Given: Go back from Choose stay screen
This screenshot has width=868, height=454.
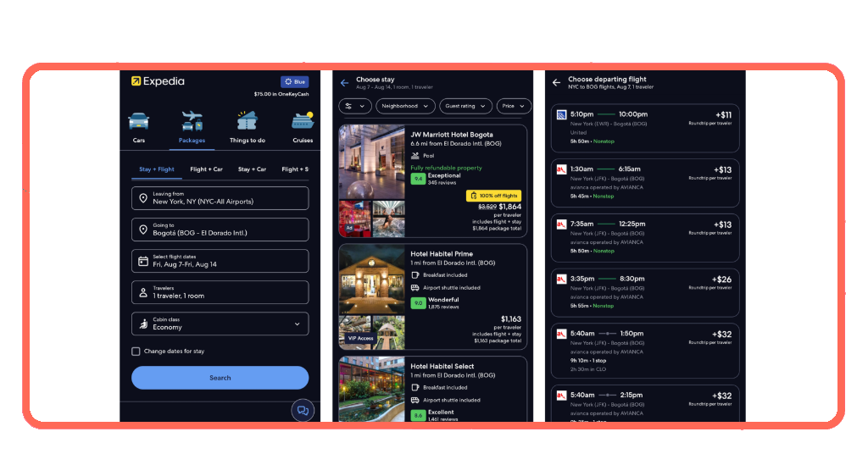Looking at the screenshot, I should tap(344, 83).
